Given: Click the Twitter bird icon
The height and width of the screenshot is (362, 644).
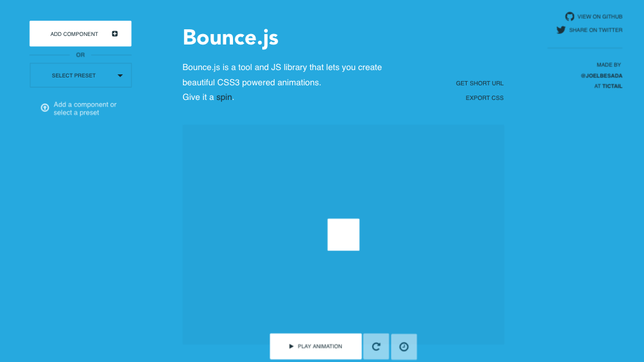Looking at the screenshot, I should tap(561, 30).
